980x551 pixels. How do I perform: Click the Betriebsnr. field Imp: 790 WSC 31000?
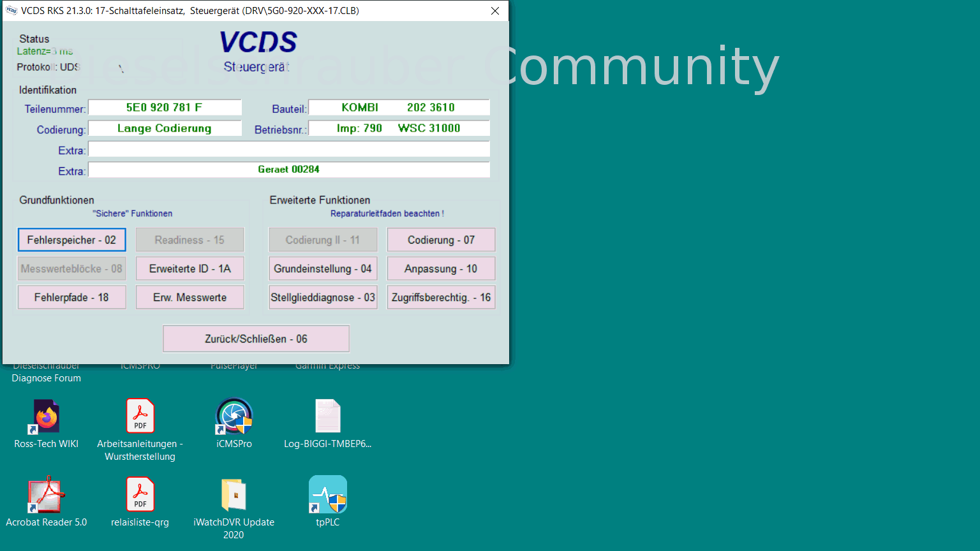click(x=399, y=128)
